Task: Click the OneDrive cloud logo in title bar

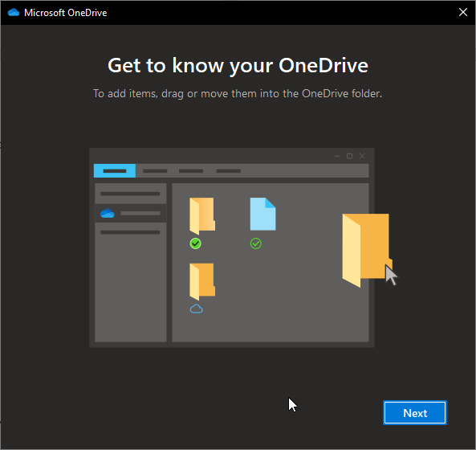Action: [x=14, y=13]
